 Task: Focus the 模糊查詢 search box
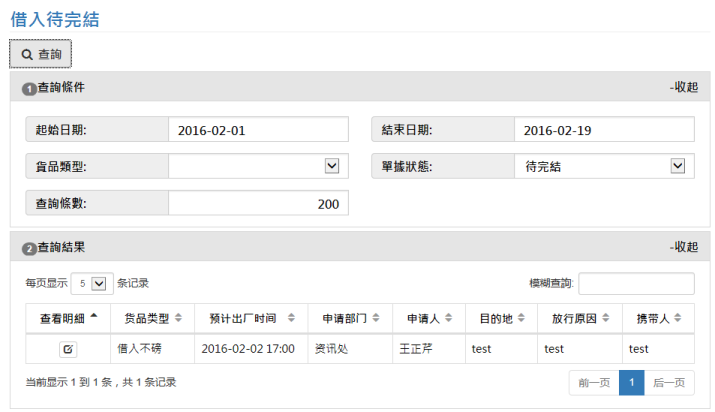[x=636, y=283]
